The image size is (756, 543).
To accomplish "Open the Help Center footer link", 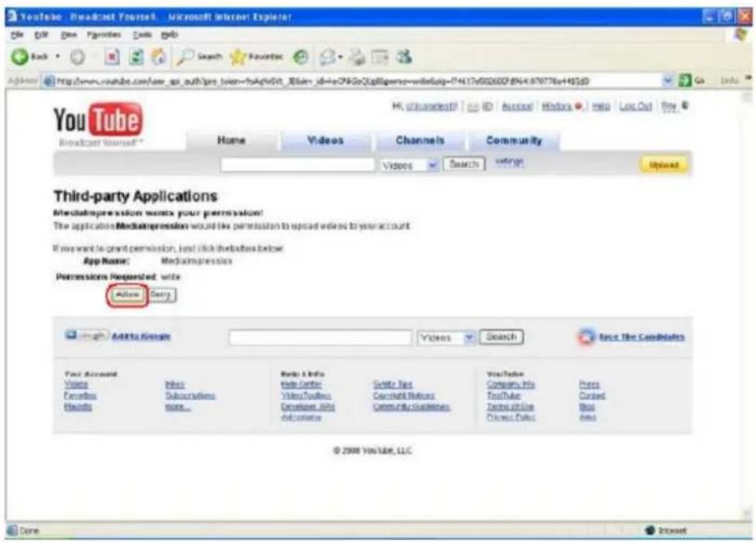I will tap(301, 385).
